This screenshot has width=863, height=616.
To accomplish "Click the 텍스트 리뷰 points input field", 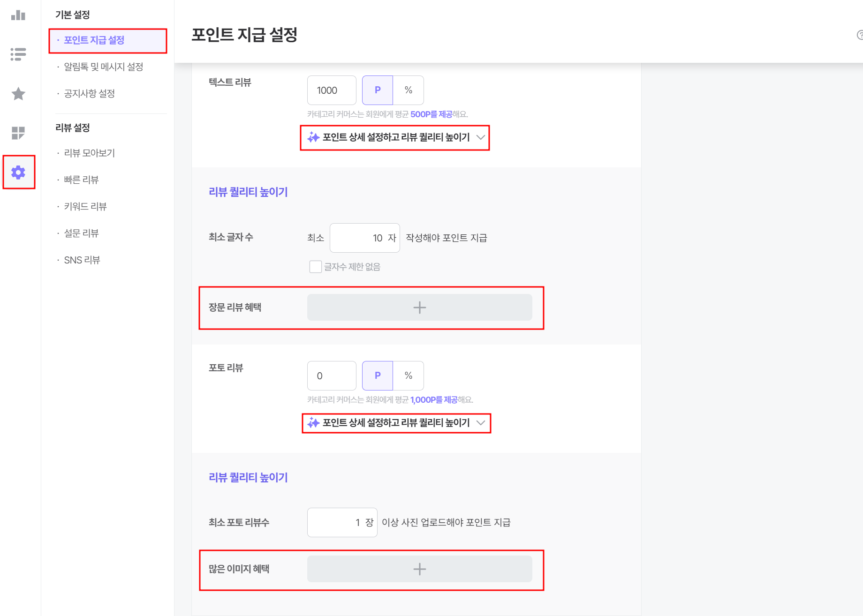I will 332,90.
